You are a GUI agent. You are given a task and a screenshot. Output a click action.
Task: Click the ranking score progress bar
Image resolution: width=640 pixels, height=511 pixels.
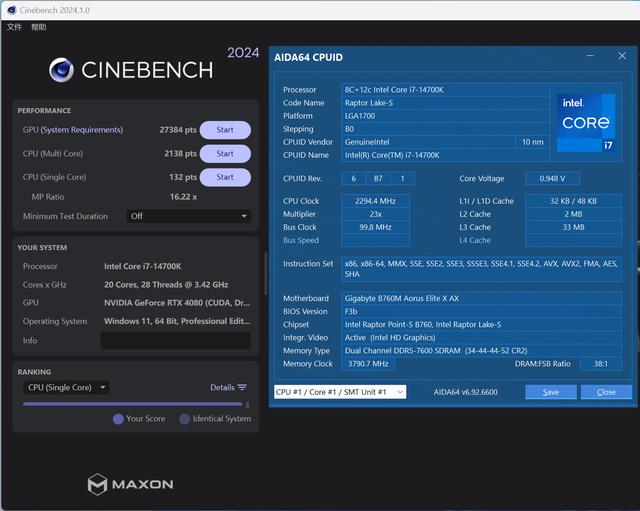pyautogui.click(x=133, y=404)
